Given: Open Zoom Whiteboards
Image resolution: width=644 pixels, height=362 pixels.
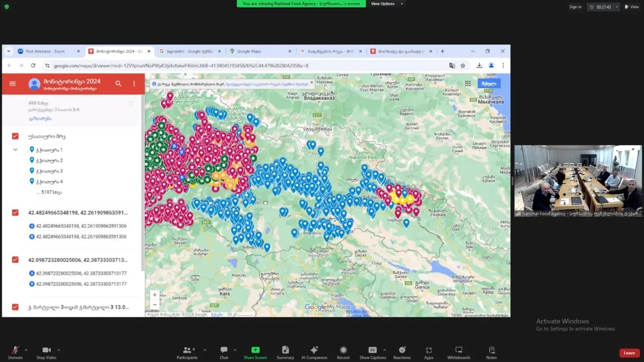Looking at the screenshot, I should [x=458, y=353].
